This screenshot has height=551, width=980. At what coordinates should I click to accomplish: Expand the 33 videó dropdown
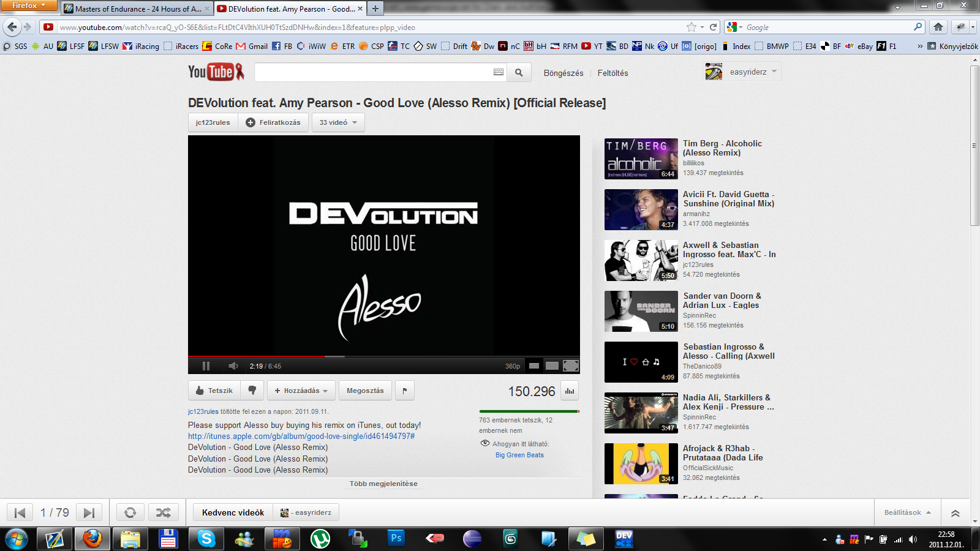click(338, 122)
